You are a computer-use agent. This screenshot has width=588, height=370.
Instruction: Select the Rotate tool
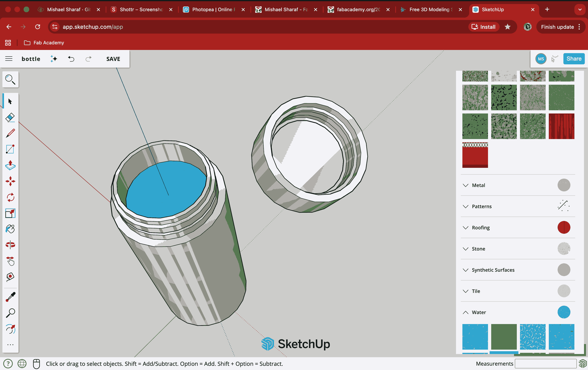pyautogui.click(x=10, y=197)
